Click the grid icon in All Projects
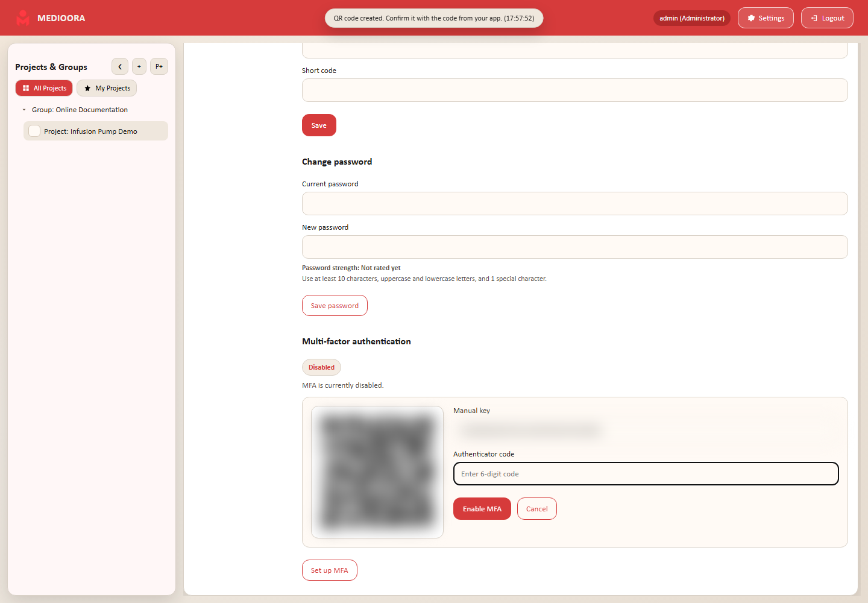Image resolution: width=868 pixels, height=603 pixels. (x=26, y=88)
